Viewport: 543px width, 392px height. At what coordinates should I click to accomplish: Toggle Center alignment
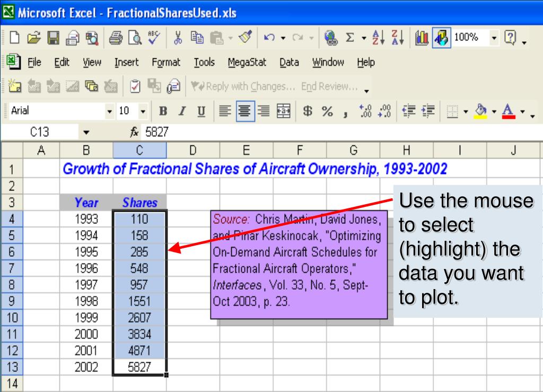(x=245, y=111)
